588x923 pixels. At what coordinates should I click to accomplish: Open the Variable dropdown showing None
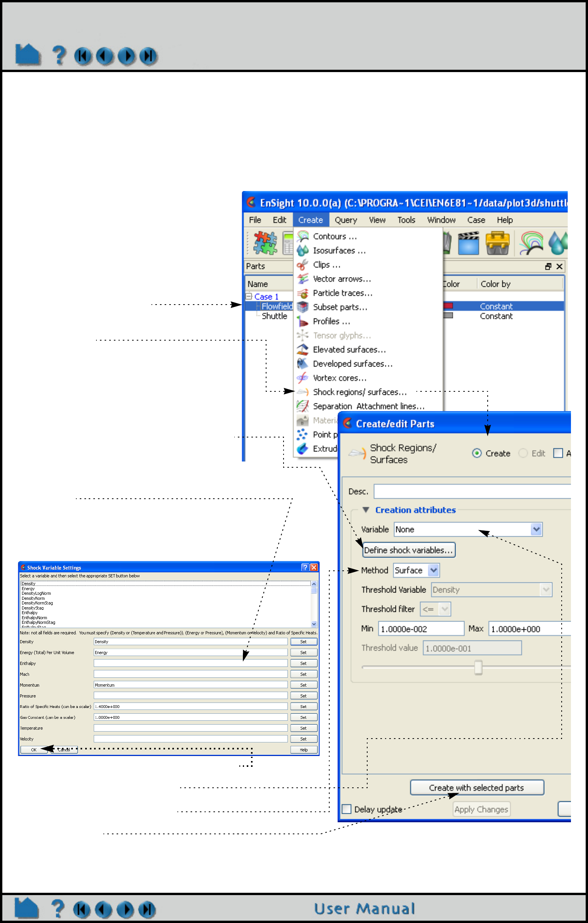click(468, 529)
